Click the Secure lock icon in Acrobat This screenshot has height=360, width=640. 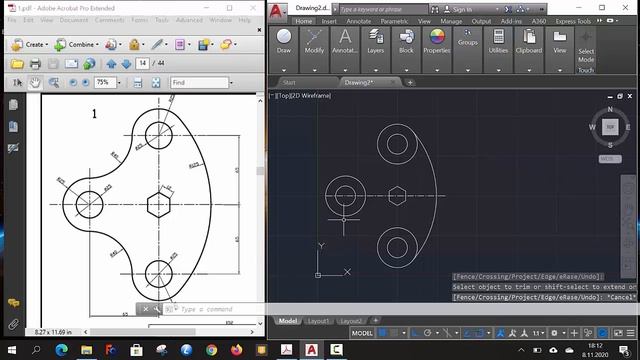134,44
